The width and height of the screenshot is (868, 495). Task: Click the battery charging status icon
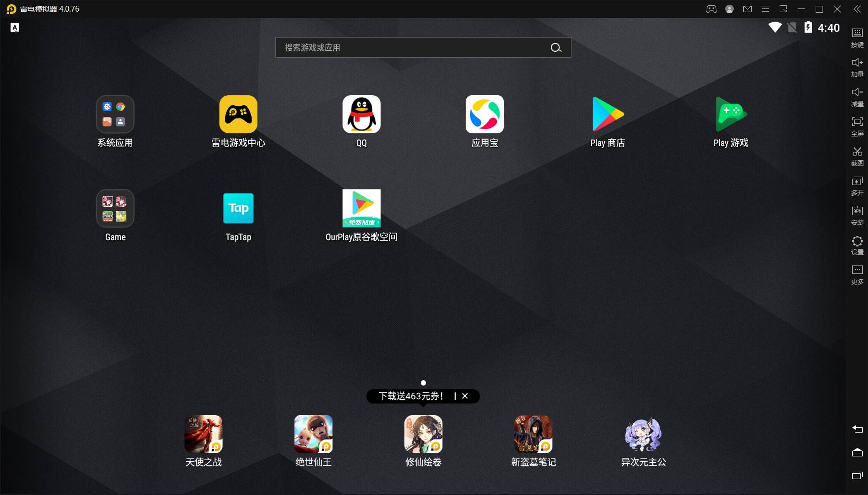click(x=808, y=27)
